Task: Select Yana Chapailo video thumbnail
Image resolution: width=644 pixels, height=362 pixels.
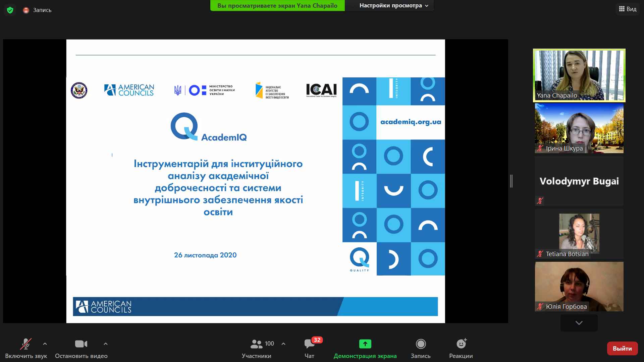Action: coord(579,75)
